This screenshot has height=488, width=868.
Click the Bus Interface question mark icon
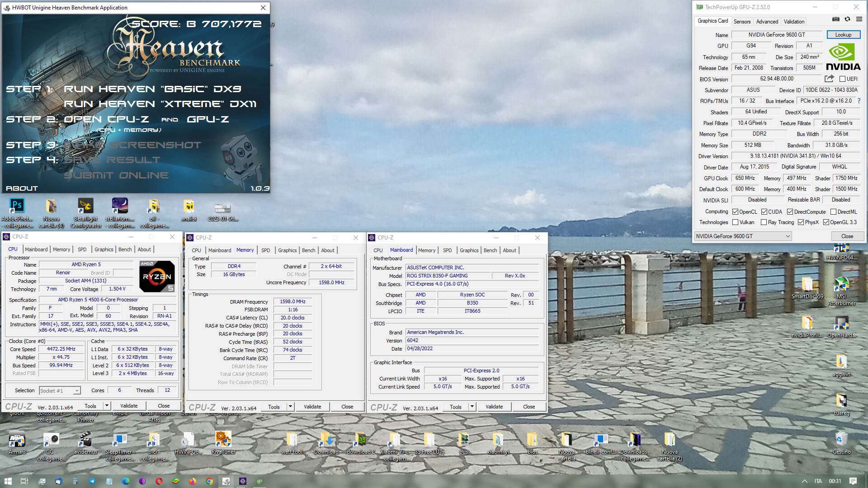click(x=859, y=101)
